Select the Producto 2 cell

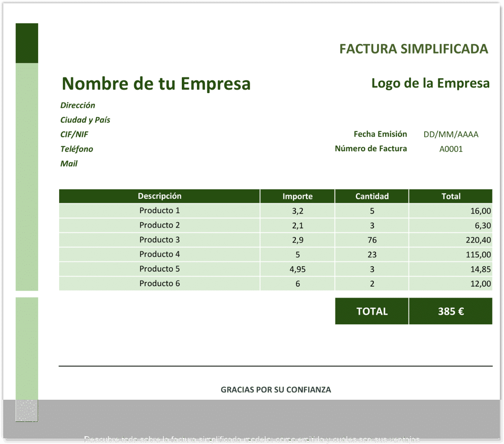pyautogui.click(x=160, y=225)
